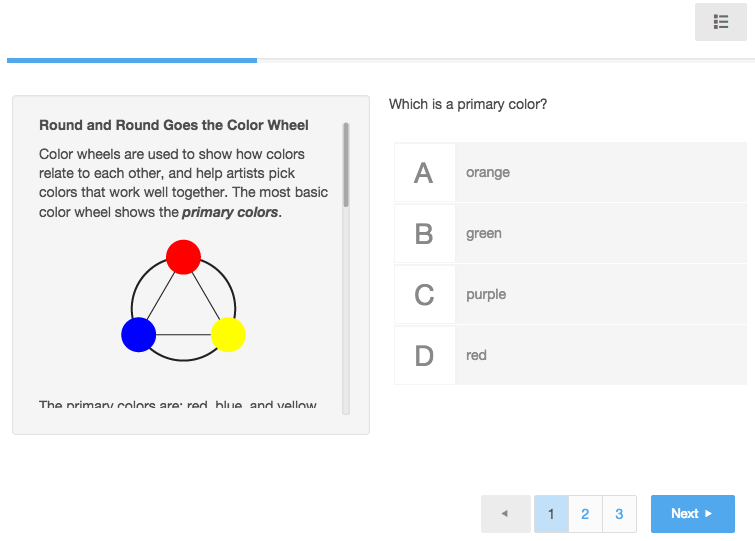Image resolution: width=755 pixels, height=541 pixels.
Task: Click the blue quiz progress bar
Action: 132,61
